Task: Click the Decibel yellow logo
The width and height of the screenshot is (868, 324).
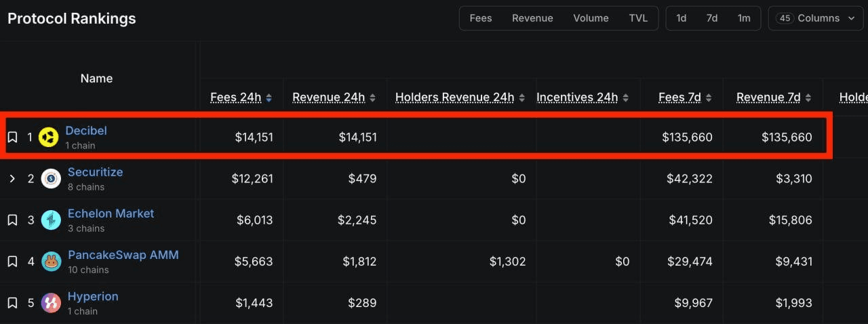Action: coord(49,138)
